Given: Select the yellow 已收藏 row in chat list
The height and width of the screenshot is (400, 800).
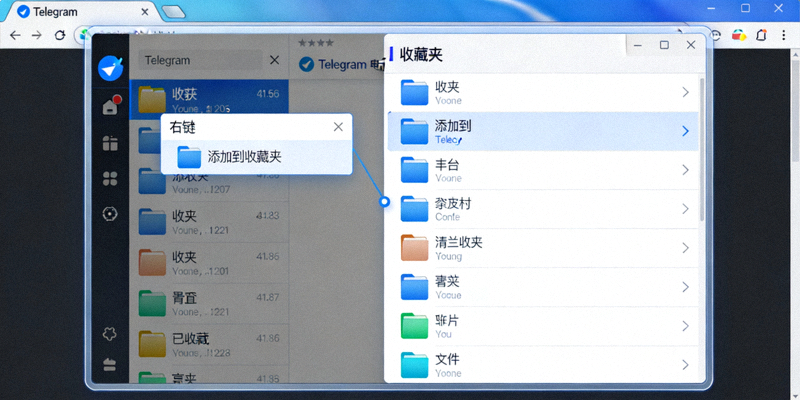Looking at the screenshot, I should (209, 344).
